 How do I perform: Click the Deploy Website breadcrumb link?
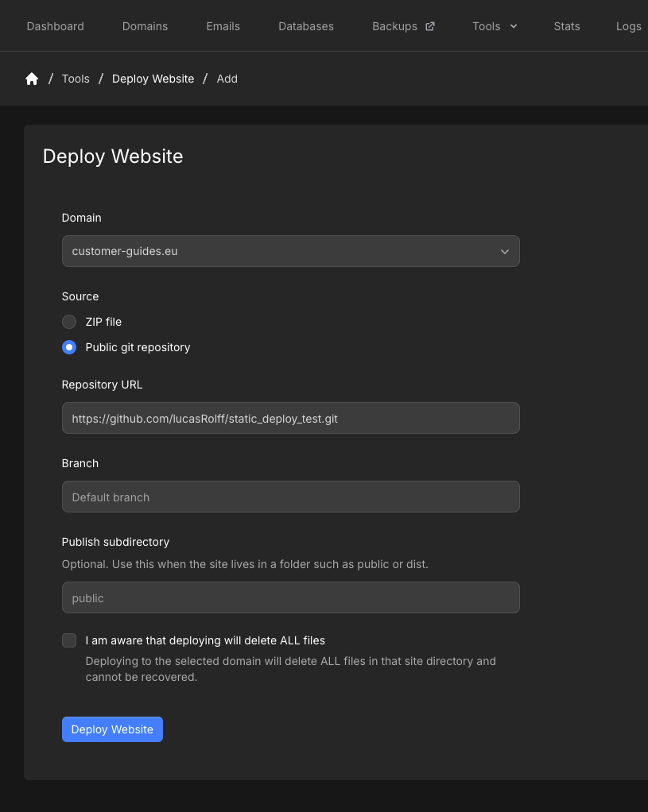[153, 79]
